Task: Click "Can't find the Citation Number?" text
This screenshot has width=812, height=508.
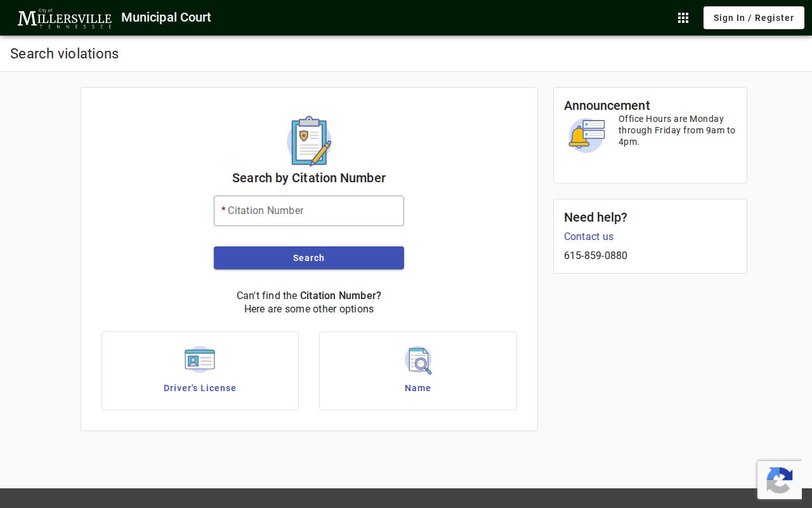Action: [x=309, y=295]
